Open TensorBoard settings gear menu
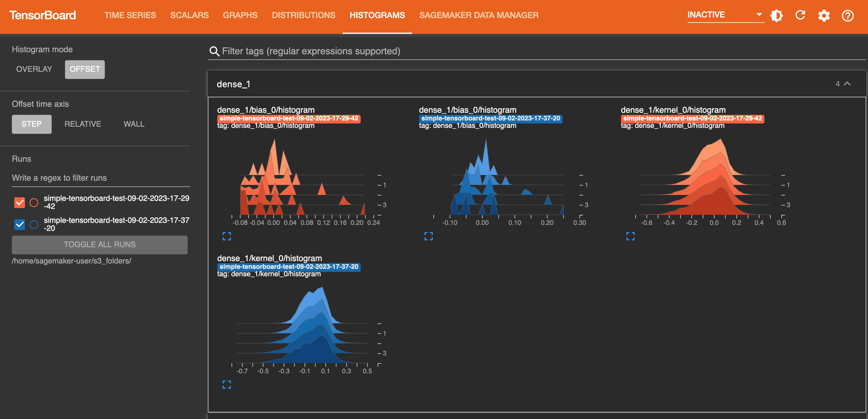The width and height of the screenshot is (868, 419). pyautogui.click(x=824, y=15)
